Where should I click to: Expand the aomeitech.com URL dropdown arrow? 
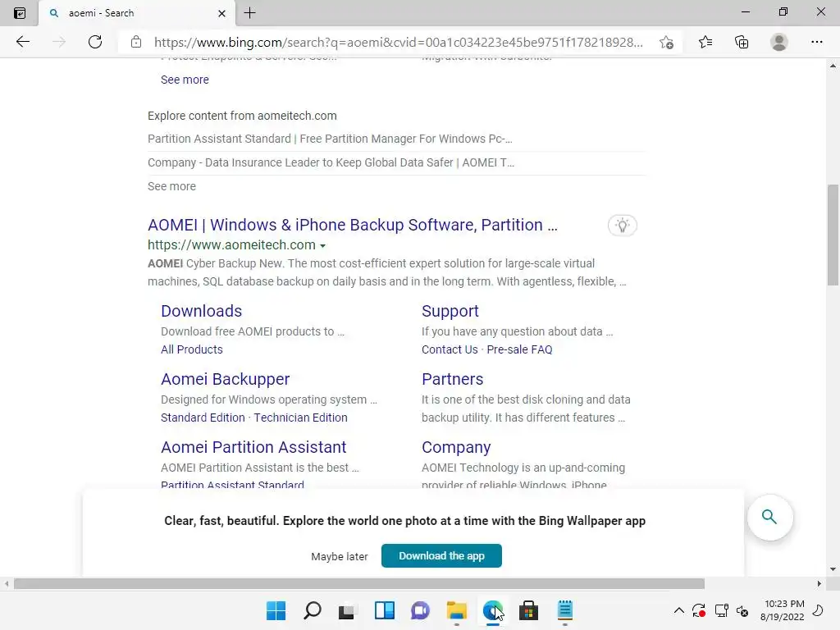point(322,246)
